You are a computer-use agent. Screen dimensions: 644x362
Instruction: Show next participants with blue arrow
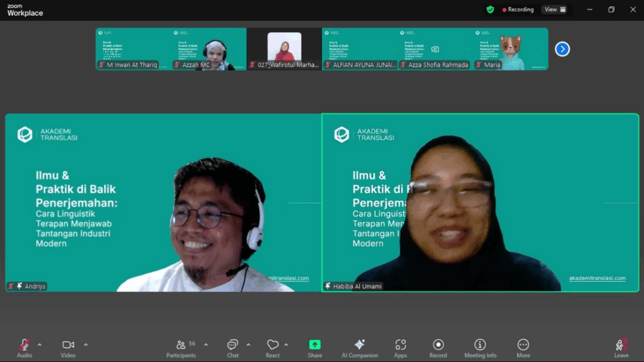(x=562, y=49)
